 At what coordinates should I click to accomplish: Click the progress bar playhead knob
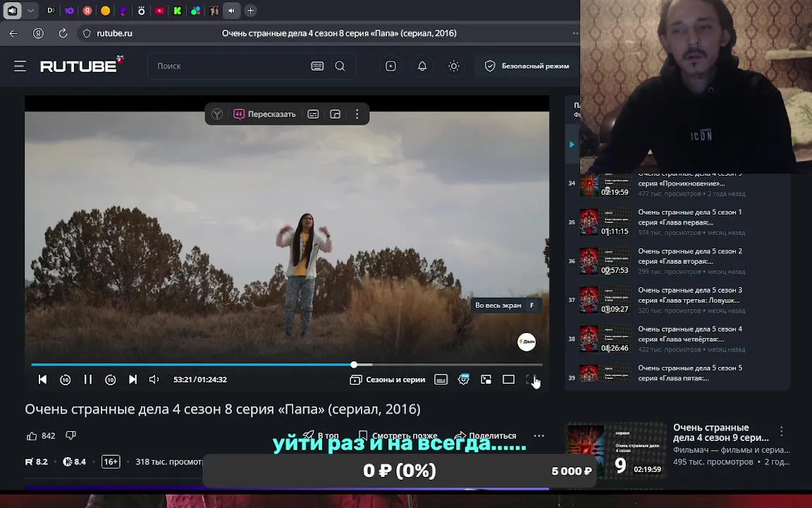point(354,364)
